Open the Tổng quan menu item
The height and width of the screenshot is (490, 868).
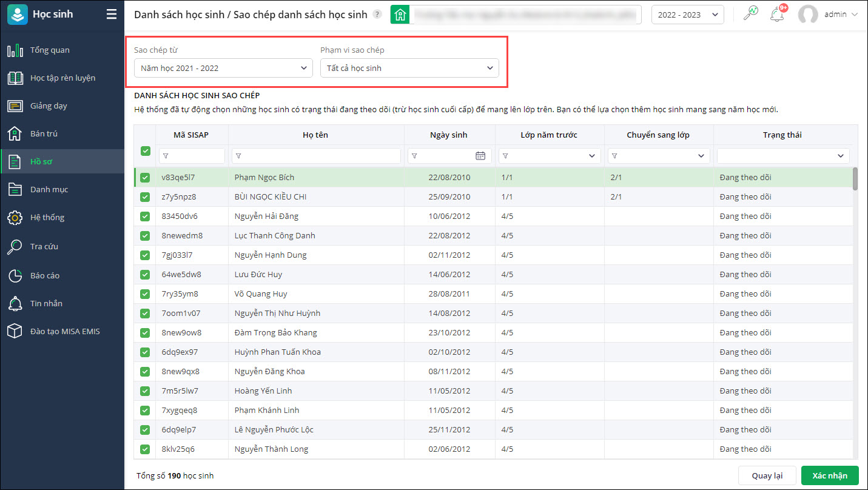[62, 50]
